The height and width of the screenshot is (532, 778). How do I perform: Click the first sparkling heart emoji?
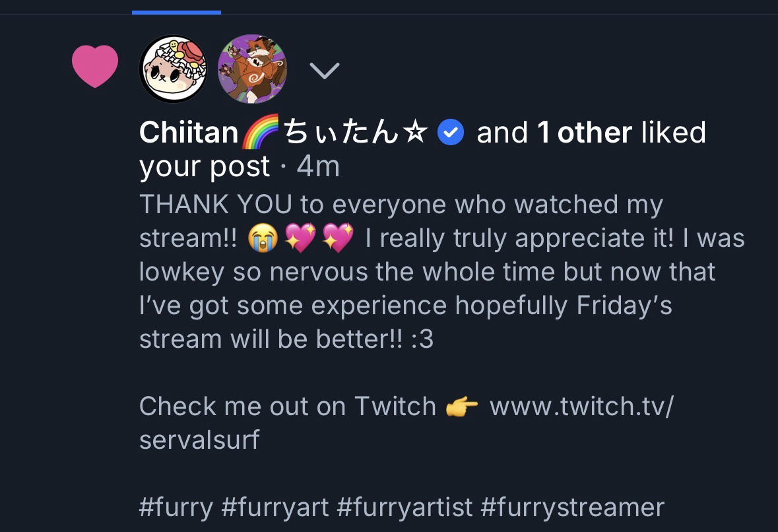coord(300,238)
